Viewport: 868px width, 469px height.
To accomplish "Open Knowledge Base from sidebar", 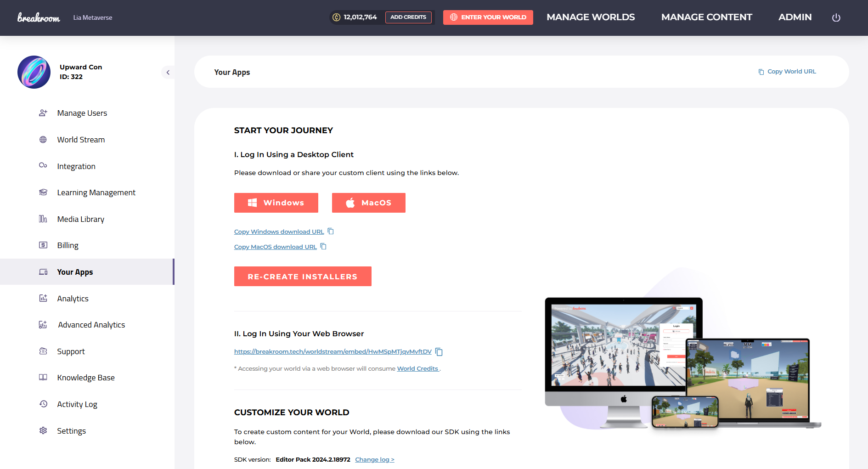I will (86, 378).
